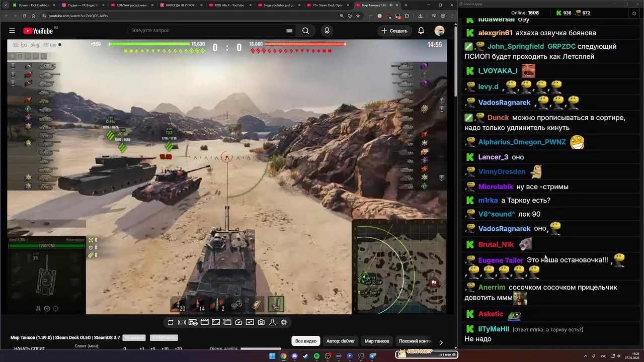Switch to CONWAY рассказывает tab
The height and width of the screenshot is (362, 644).
coord(132,5)
